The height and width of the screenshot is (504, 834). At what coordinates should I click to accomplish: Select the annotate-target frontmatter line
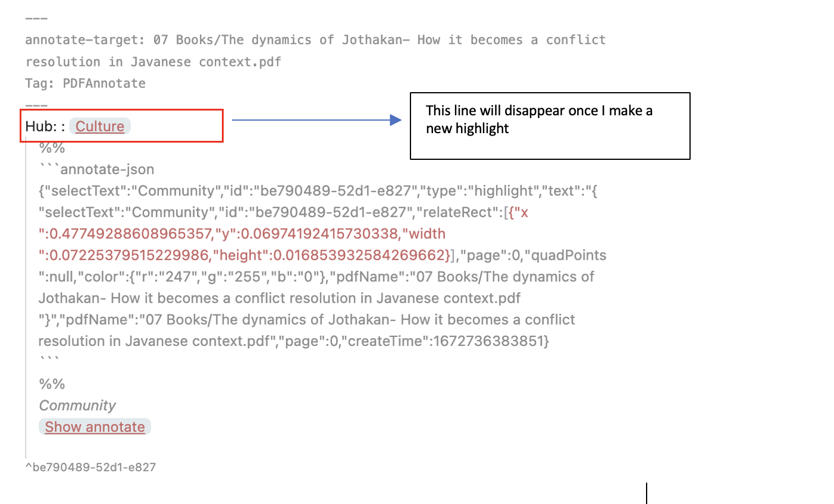coord(238,40)
